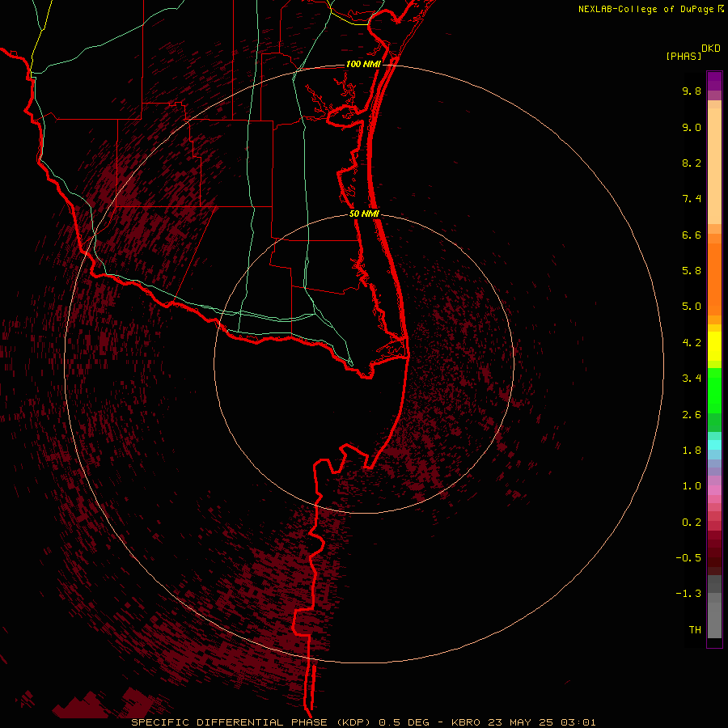Click the 5.8 value on the color scale
The width and height of the screenshot is (728, 728).
(x=692, y=271)
